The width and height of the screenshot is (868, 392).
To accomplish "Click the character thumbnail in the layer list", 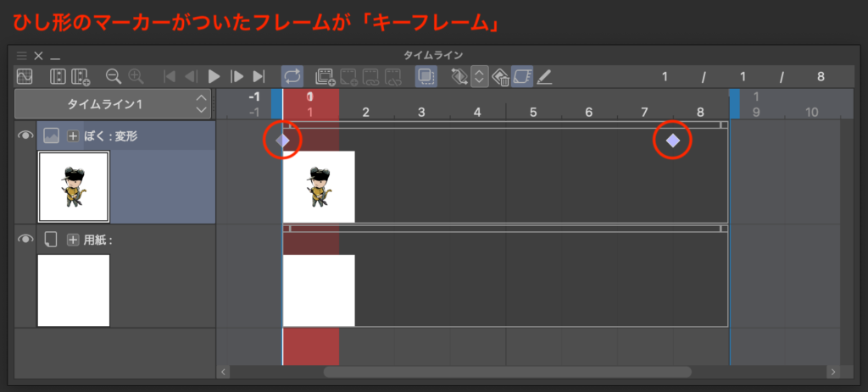I will (74, 187).
